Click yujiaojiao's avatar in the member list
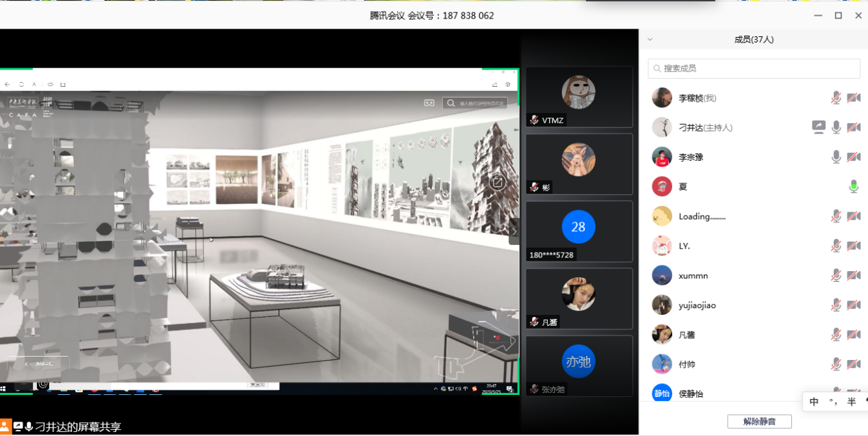This screenshot has height=436, width=868. 661,305
